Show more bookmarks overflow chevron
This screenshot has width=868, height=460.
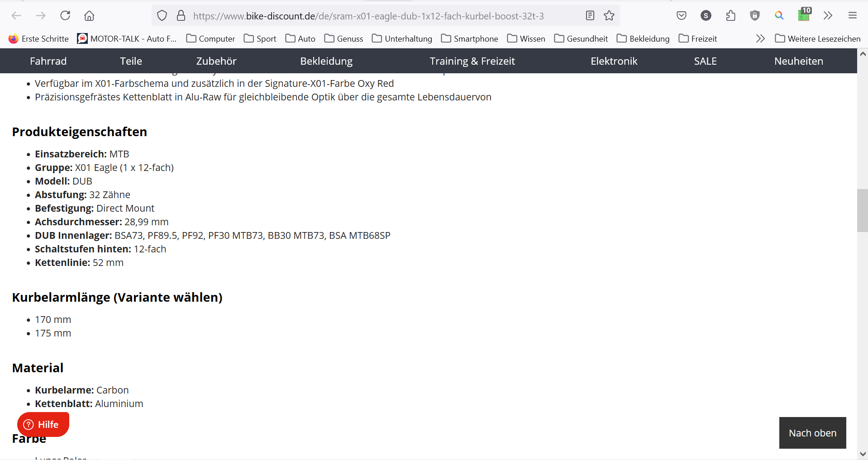pos(760,39)
